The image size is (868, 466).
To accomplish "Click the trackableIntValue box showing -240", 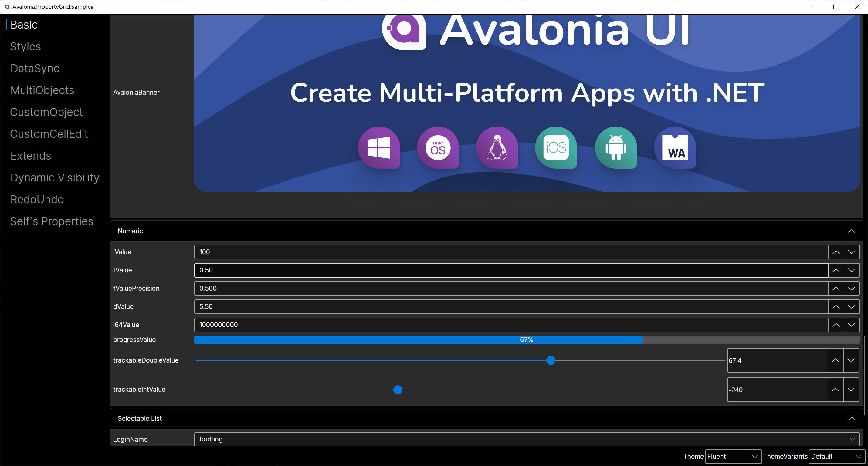I will [x=777, y=390].
